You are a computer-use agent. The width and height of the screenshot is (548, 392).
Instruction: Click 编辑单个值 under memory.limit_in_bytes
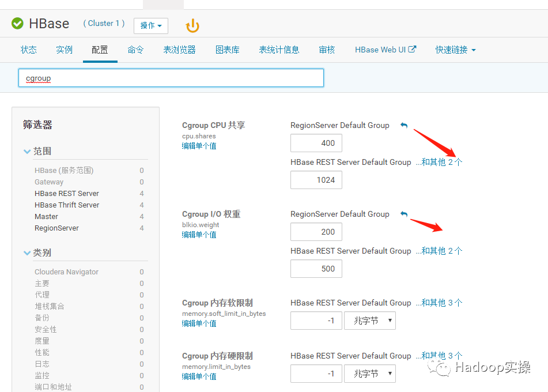tap(199, 376)
